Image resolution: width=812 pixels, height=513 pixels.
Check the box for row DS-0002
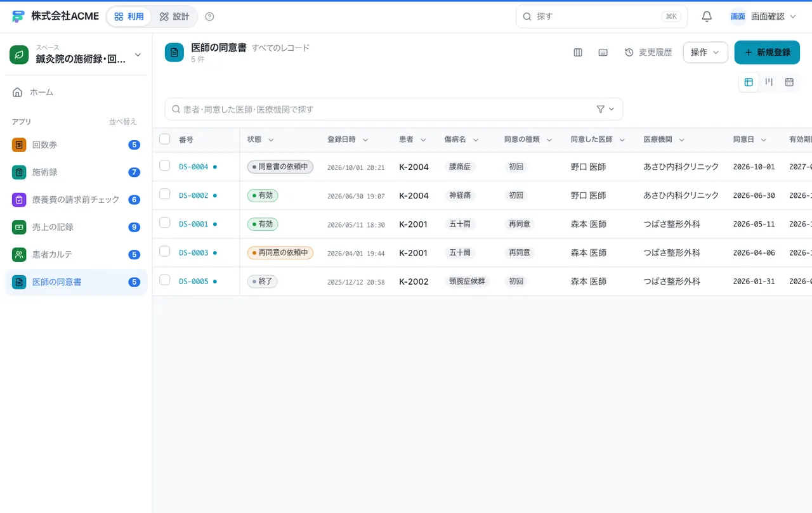[165, 194]
